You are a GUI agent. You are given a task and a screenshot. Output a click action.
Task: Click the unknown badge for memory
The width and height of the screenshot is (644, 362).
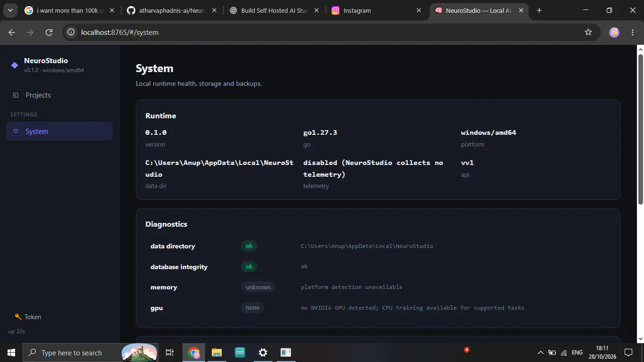258,287
